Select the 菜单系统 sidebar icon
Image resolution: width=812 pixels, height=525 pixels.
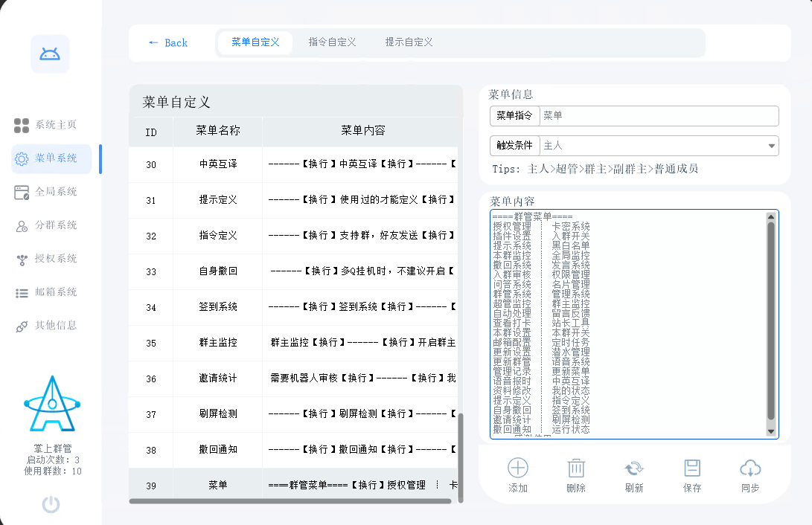(x=50, y=158)
